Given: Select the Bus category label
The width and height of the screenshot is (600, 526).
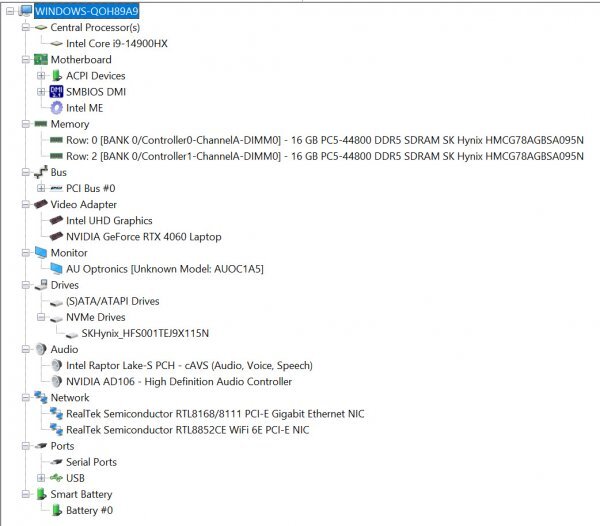Looking at the screenshot, I should (59, 172).
